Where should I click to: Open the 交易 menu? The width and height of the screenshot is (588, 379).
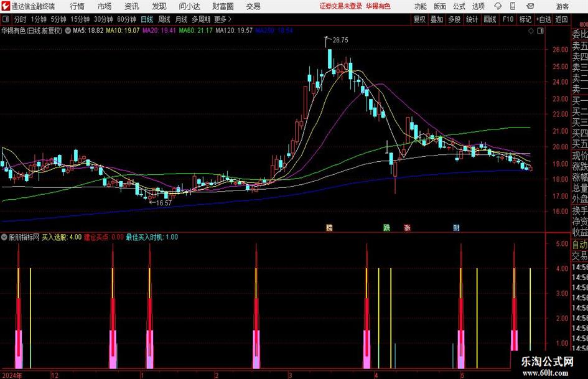point(253,6)
